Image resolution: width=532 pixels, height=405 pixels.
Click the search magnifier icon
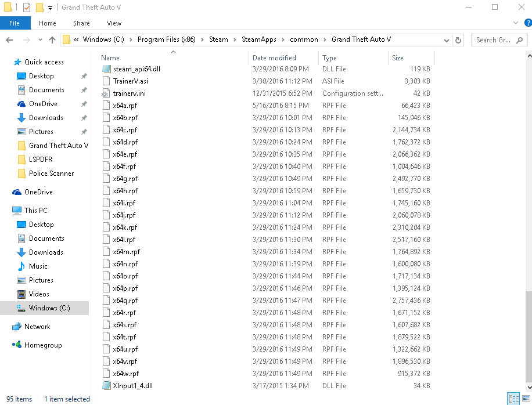pos(519,40)
